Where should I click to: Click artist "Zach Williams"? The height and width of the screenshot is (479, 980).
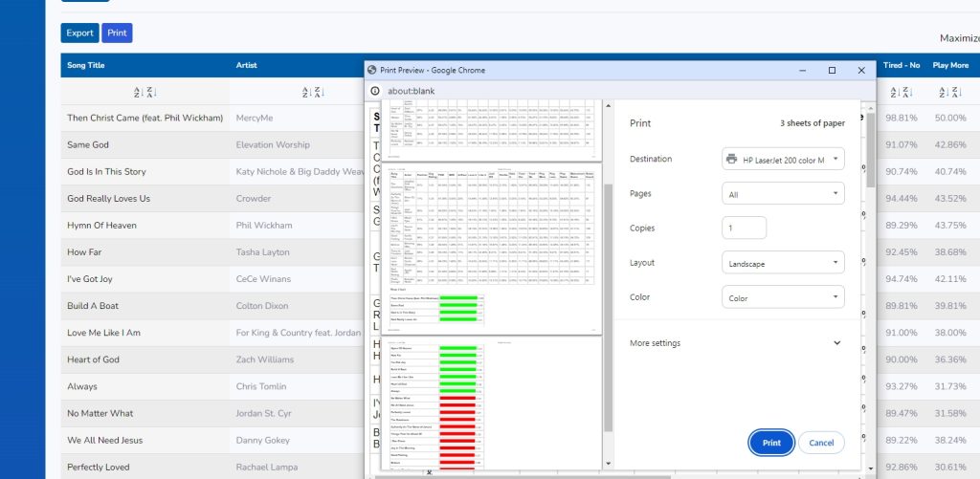(264, 359)
